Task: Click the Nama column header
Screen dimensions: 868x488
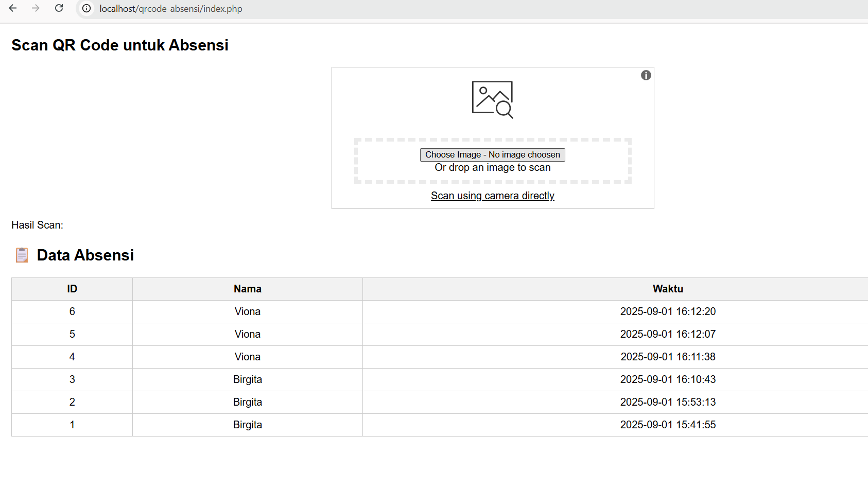Action: [247, 289]
